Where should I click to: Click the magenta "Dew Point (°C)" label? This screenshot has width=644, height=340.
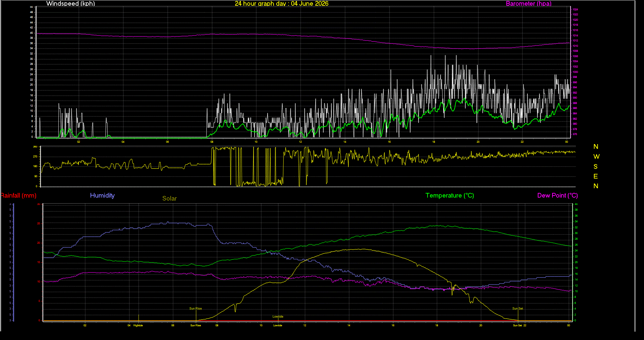tap(557, 196)
